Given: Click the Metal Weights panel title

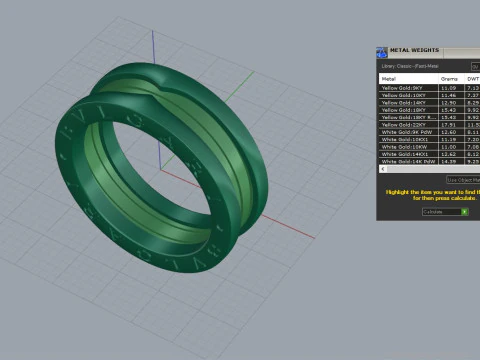Looking at the screenshot, I should click(414, 50).
